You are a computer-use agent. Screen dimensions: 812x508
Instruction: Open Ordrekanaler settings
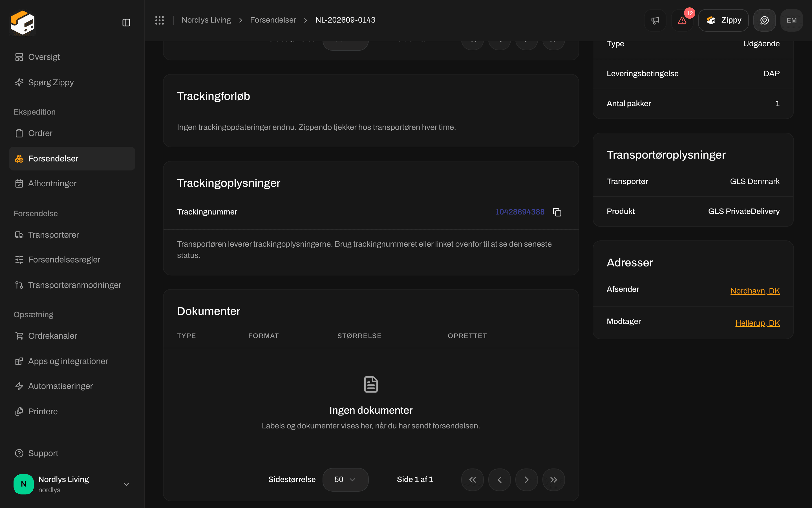(72, 336)
